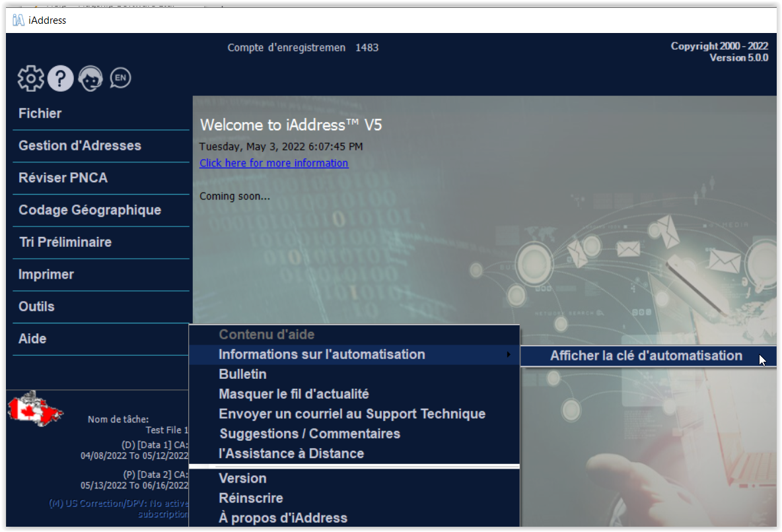Launch l'Assistance à Distance
The image size is (782, 532).
tap(354, 453)
